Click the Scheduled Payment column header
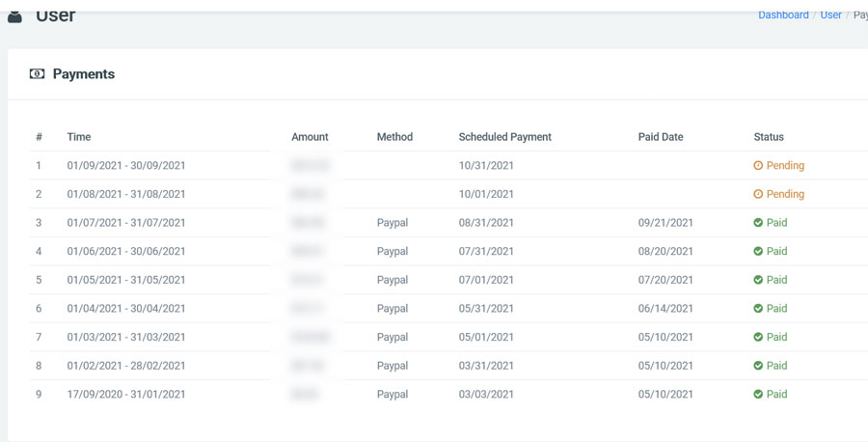 coord(504,137)
